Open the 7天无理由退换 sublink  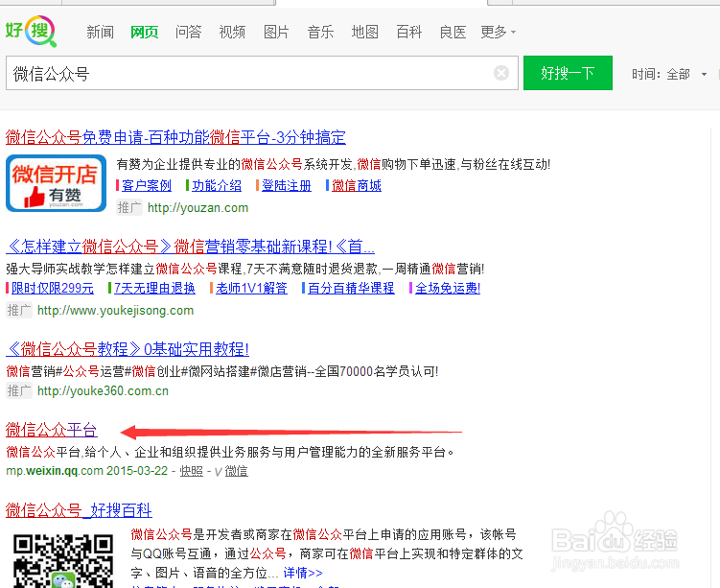tap(154, 288)
